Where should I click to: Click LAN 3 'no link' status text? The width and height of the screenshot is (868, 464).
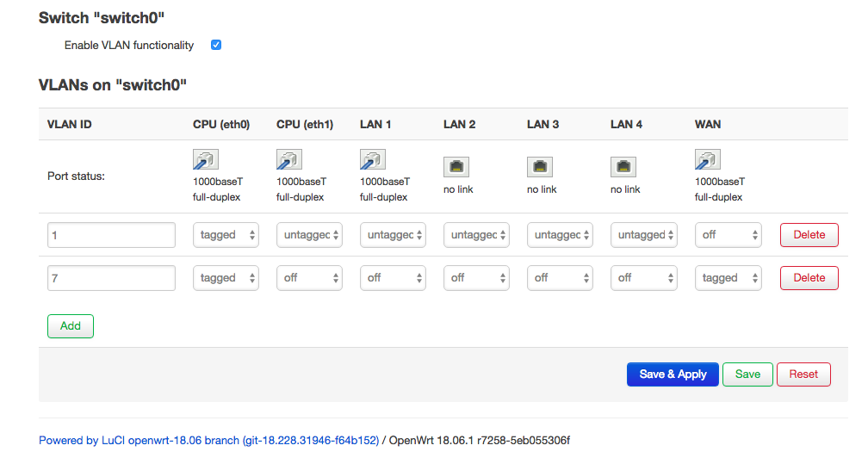pos(542,189)
